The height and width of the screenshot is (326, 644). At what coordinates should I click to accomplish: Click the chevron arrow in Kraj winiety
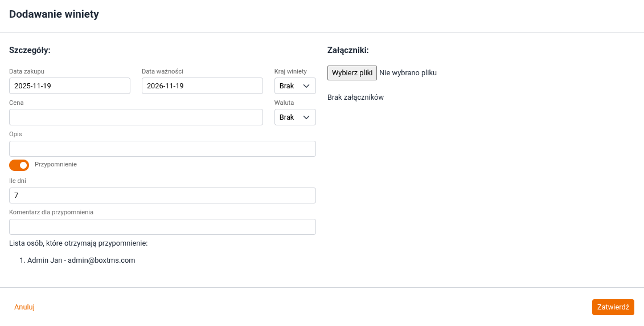pyautogui.click(x=306, y=85)
